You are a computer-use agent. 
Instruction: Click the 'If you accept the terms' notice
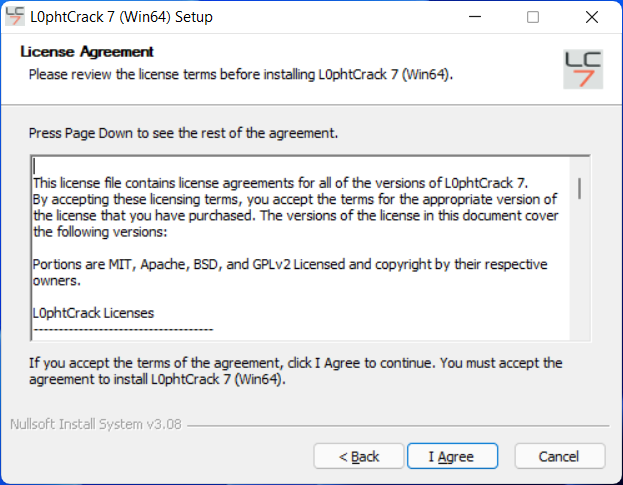coord(296,371)
